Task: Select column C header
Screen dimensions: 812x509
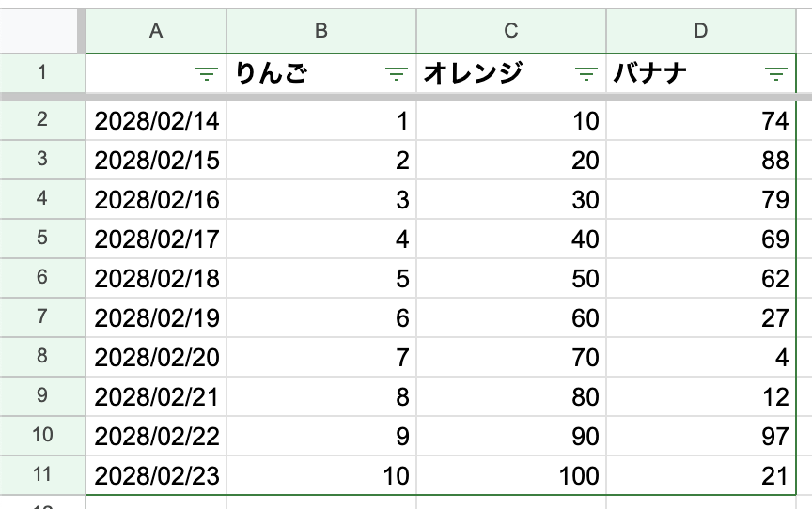Action: click(x=511, y=31)
